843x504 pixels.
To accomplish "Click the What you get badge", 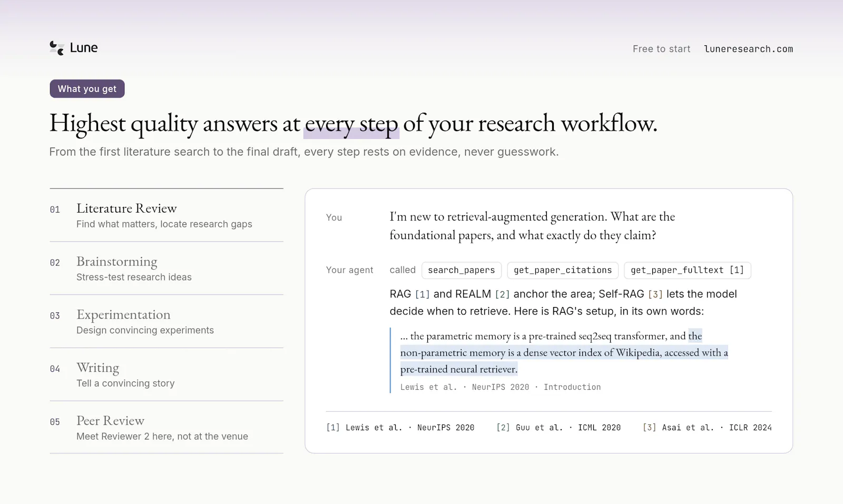I will click(x=87, y=89).
